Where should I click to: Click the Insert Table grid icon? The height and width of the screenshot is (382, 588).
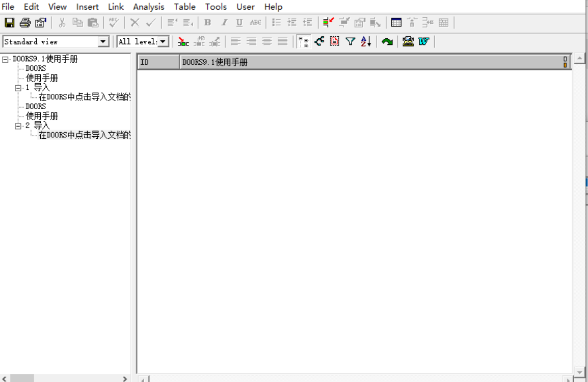(x=396, y=22)
